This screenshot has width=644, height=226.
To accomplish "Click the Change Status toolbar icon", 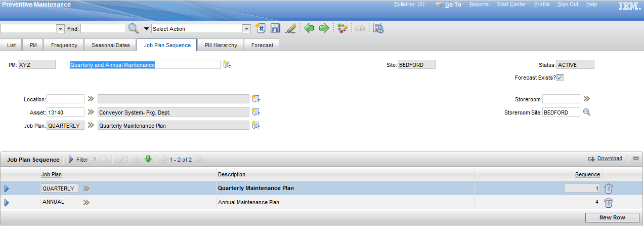I will 342,28.
